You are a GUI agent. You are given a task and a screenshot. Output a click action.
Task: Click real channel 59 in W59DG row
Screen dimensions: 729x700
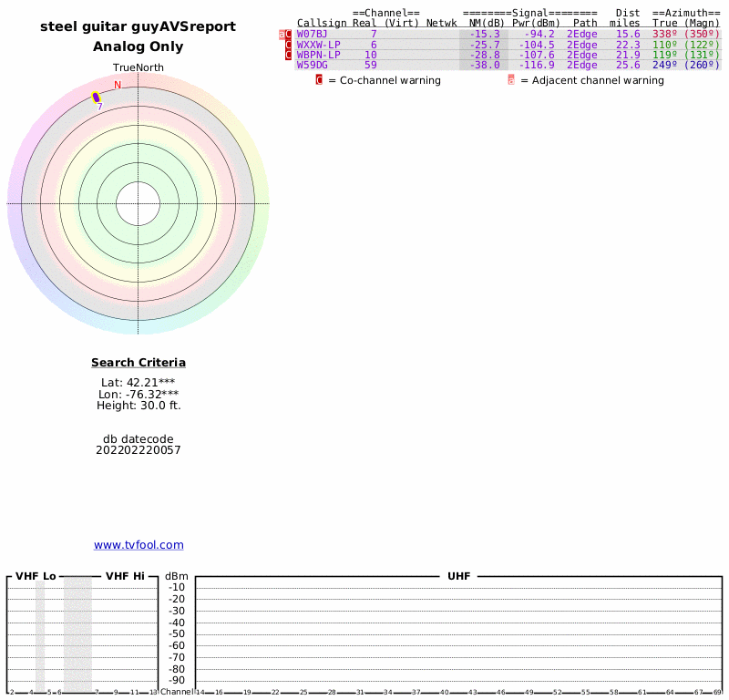pyautogui.click(x=371, y=65)
